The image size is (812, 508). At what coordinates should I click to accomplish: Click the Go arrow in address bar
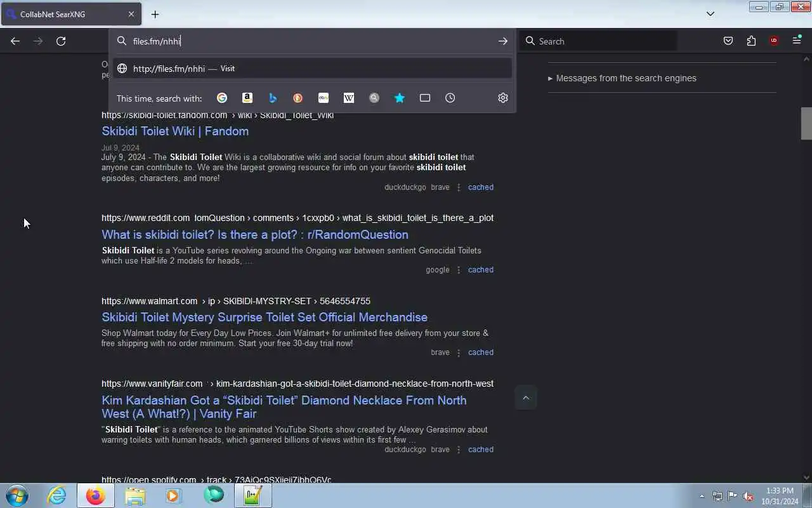(503, 41)
